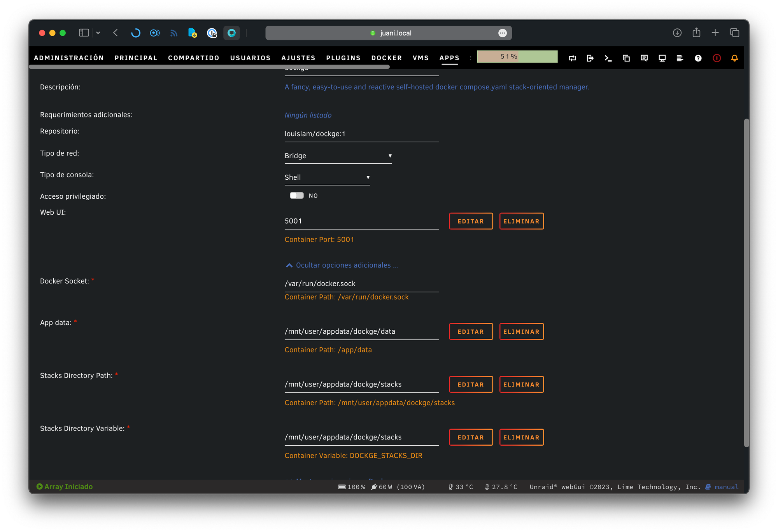Open the COMPARTIDO tab
This screenshot has width=778, height=532.
tap(194, 58)
